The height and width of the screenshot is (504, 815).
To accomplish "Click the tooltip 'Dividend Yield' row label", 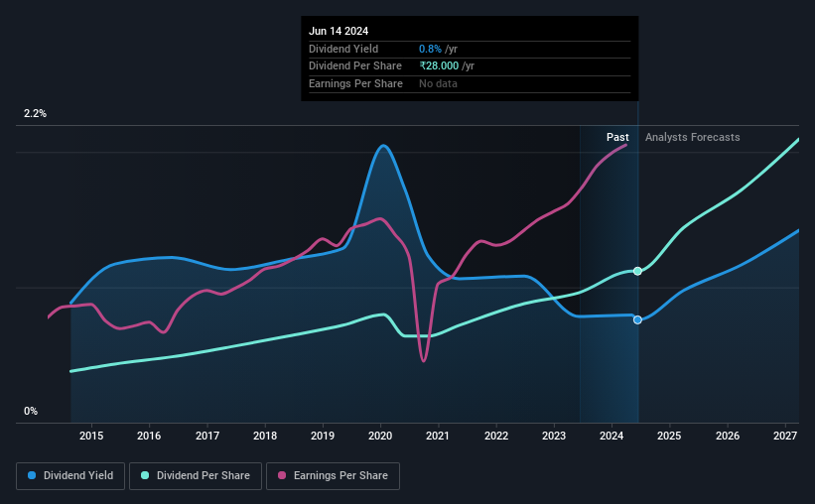I will coord(343,49).
